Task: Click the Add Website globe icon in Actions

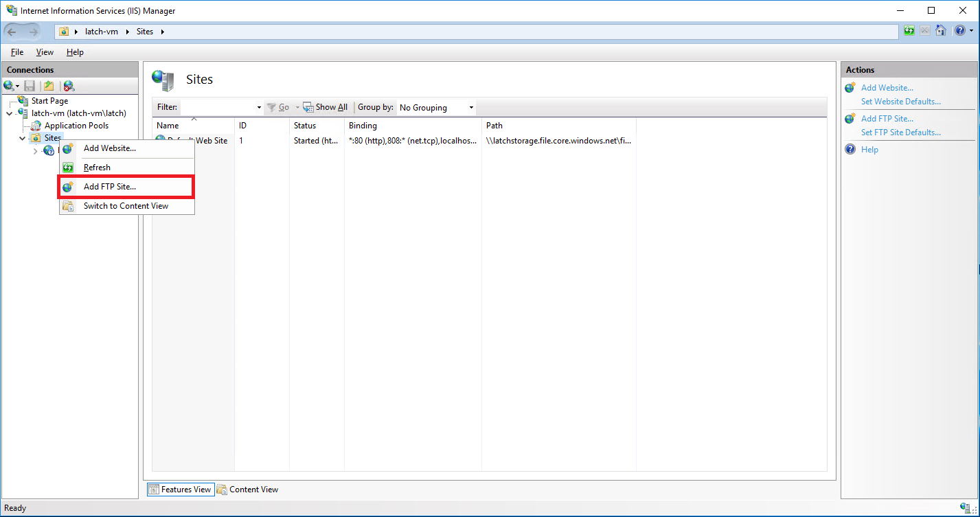Action: [850, 87]
